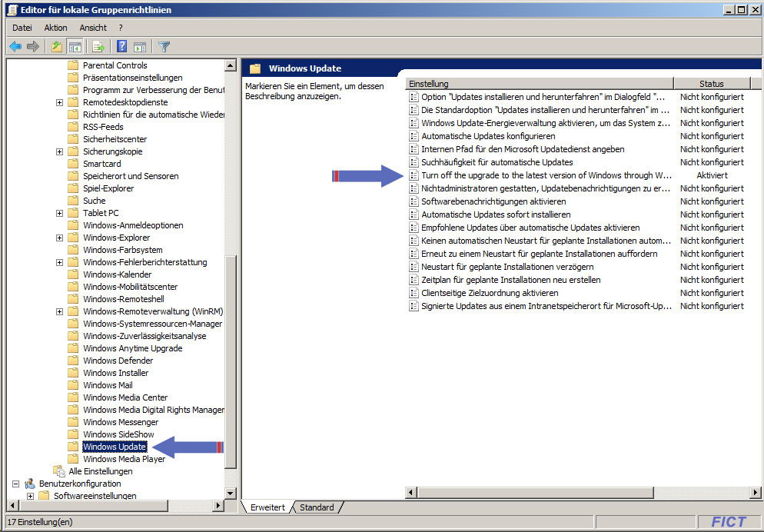The height and width of the screenshot is (532, 764).
Task: Click the folder icon beside Parental Controls
Action: (73, 65)
